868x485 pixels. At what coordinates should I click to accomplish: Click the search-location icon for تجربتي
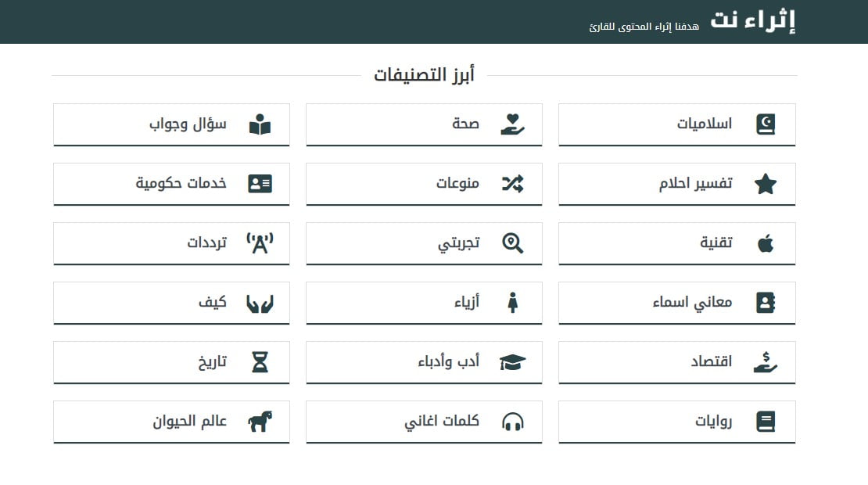click(x=513, y=243)
